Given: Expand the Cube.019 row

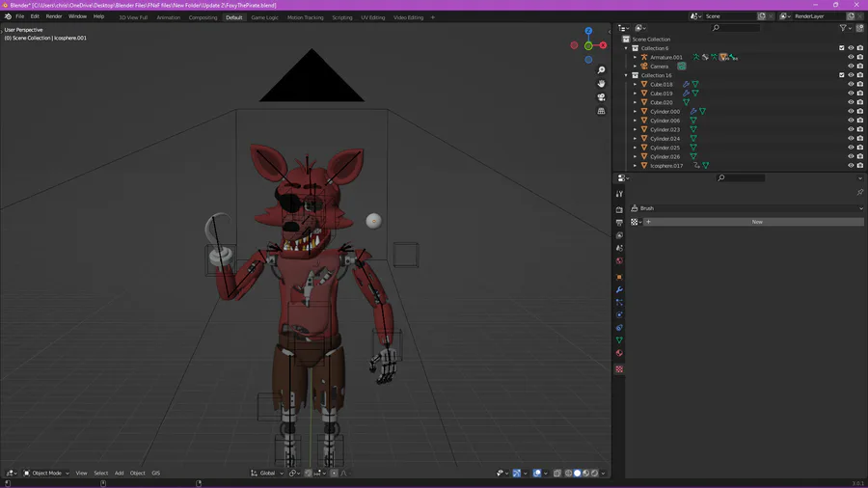Looking at the screenshot, I should tap(635, 94).
